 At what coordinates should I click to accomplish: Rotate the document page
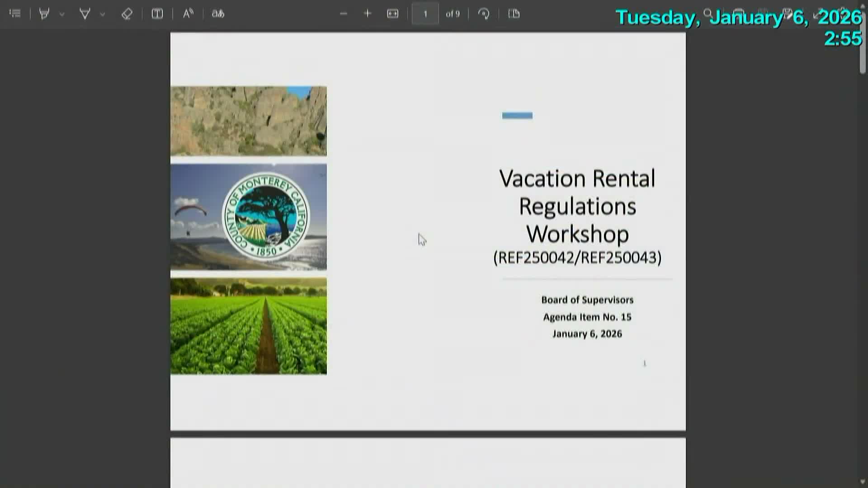[x=484, y=14]
